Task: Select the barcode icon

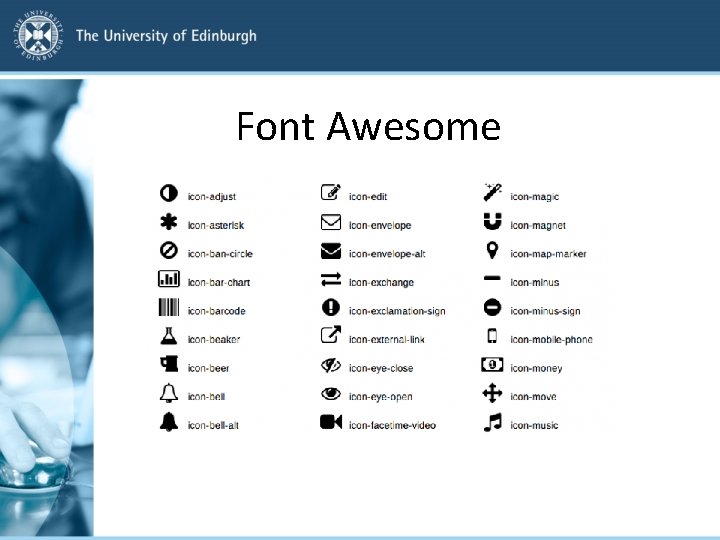Action: pyautogui.click(x=169, y=307)
